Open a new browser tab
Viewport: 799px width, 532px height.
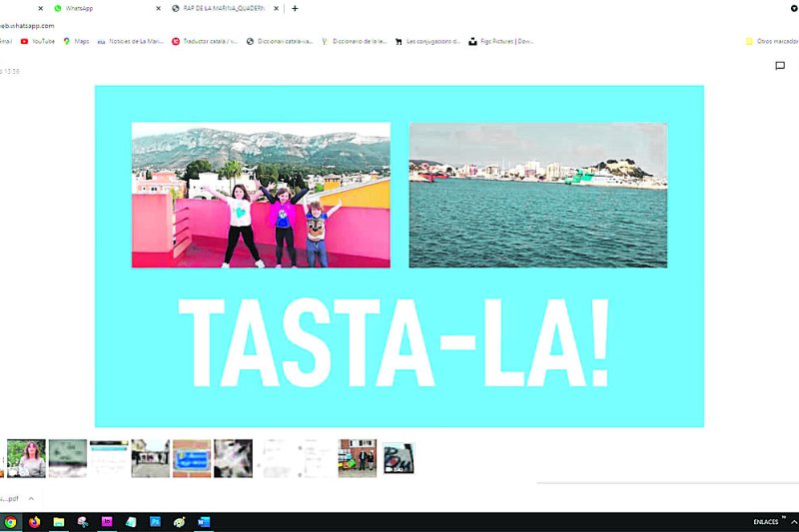coord(295,8)
